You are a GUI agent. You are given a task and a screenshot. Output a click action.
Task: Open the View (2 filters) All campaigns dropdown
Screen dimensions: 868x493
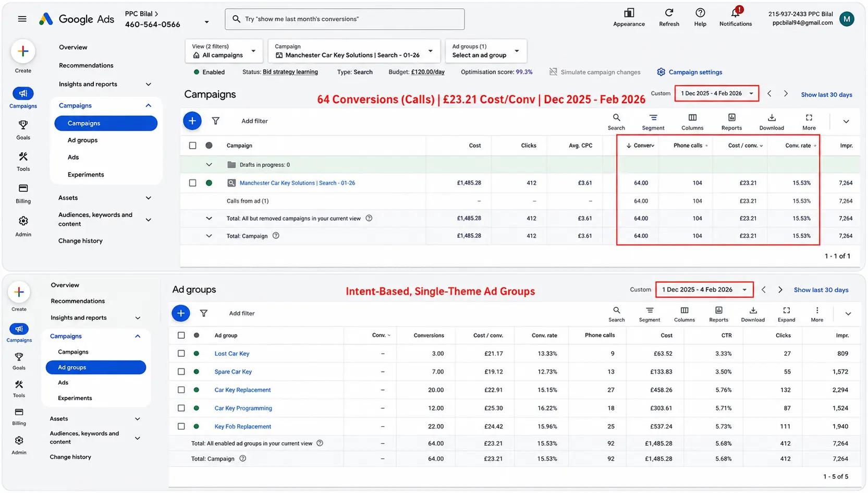point(224,51)
